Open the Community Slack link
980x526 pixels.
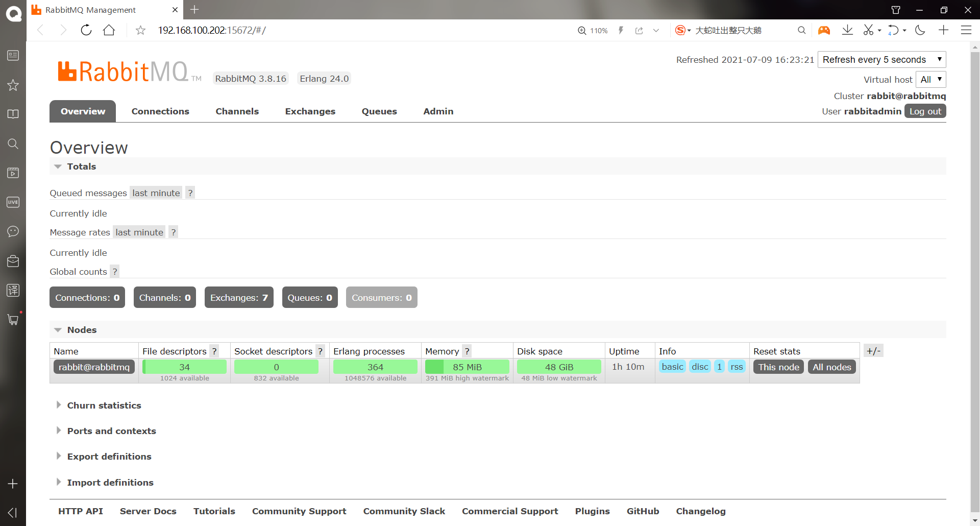tap(404, 511)
